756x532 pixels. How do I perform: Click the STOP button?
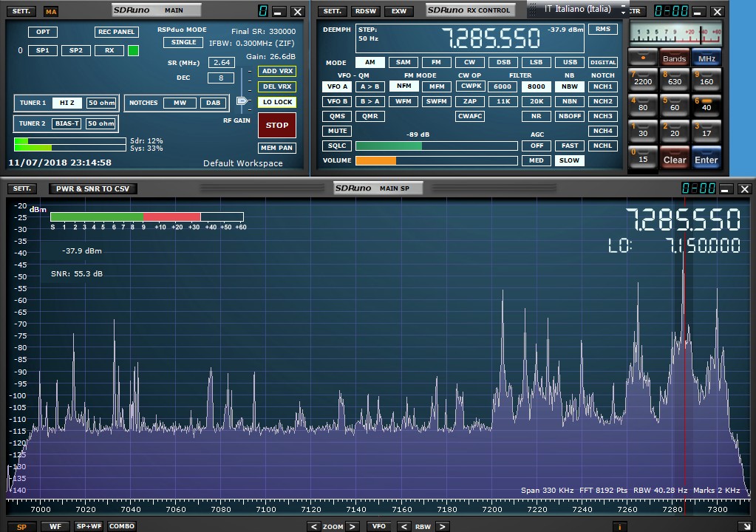click(x=277, y=126)
